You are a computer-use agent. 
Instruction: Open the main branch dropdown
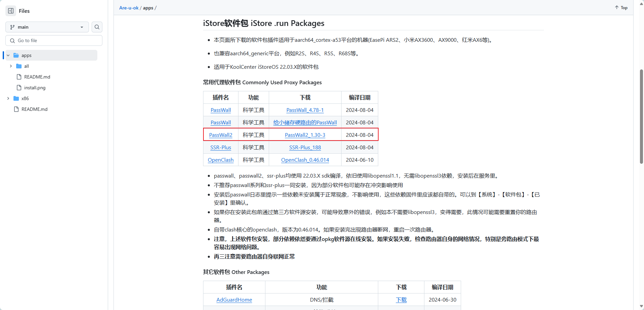(x=47, y=27)
